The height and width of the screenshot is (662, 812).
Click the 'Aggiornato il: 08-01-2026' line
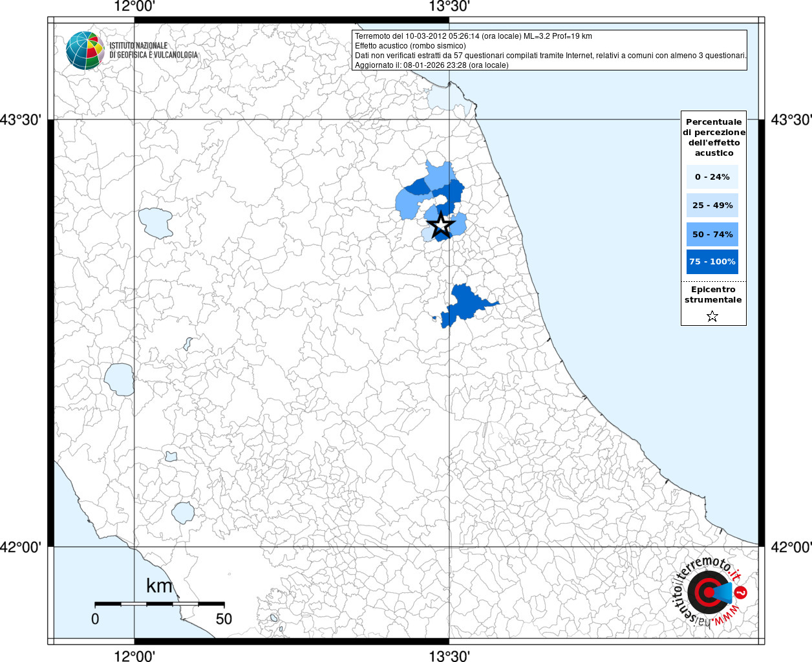click(x=431, y=65)
